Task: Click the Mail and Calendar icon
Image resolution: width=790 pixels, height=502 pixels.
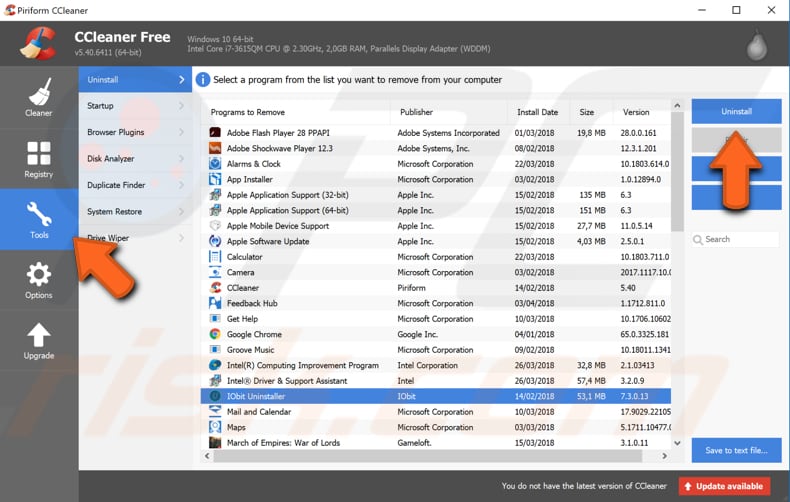Action: (x=215, y=411)
